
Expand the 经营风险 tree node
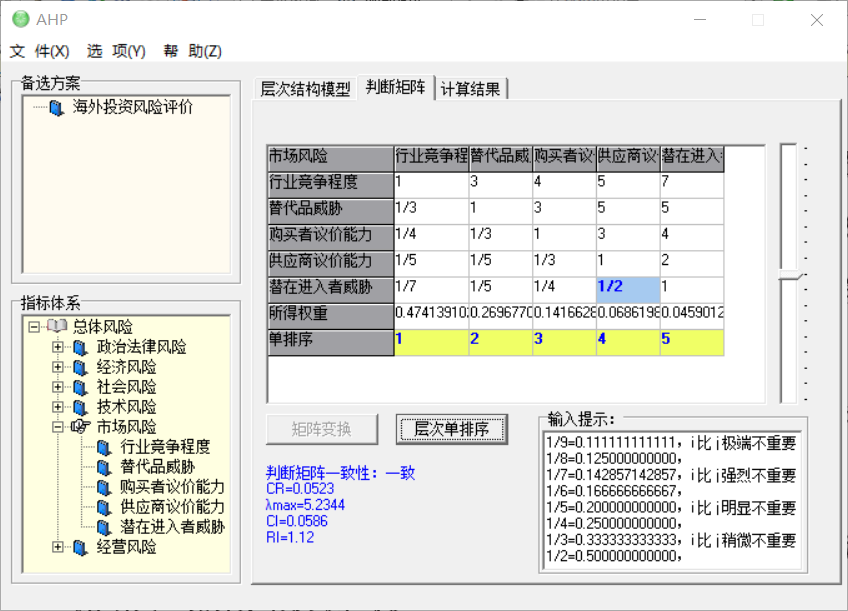(58, 547)
